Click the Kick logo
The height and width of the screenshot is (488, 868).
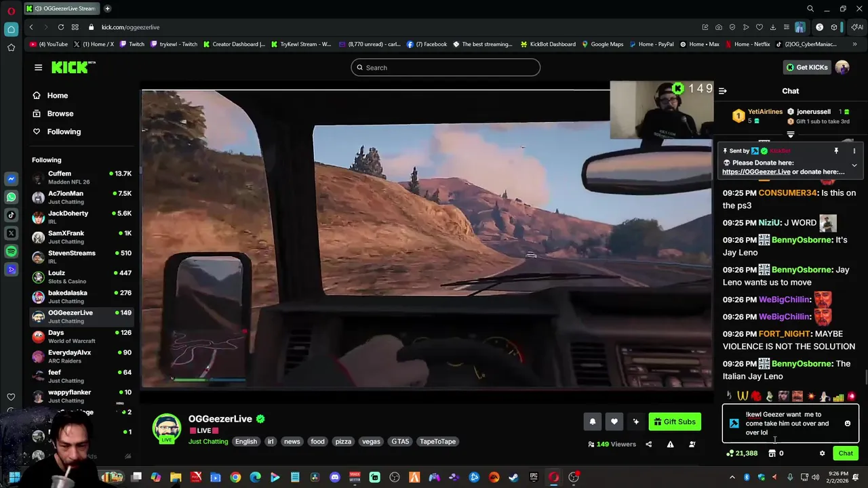click(73, 67)
